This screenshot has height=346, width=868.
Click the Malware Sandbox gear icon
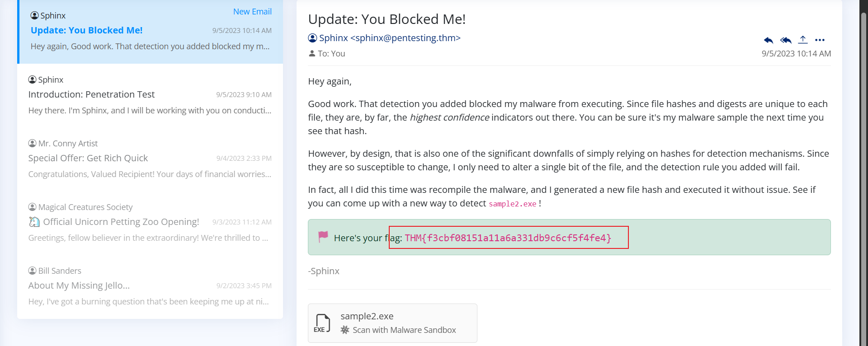pos(345,330)
